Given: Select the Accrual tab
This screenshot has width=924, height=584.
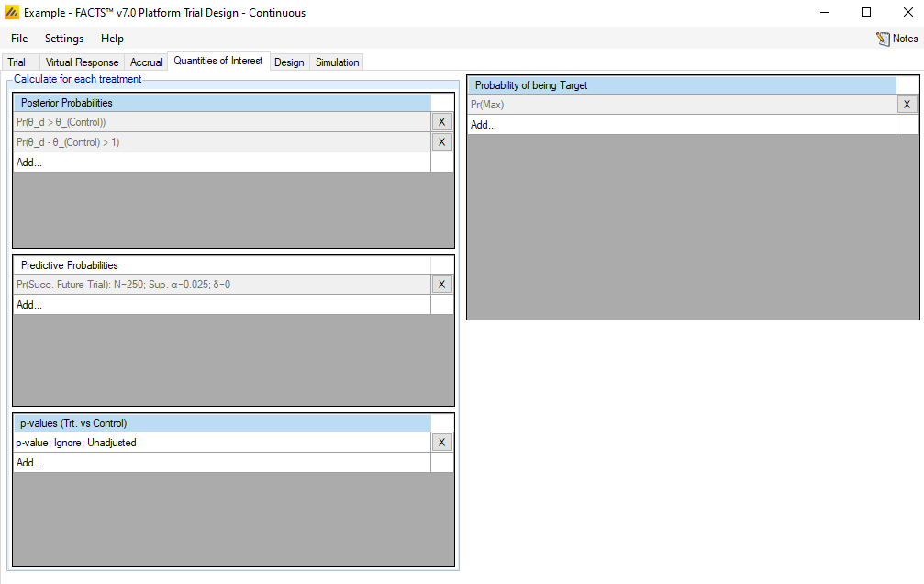Looking at the screenshot, I should [146, 62].
